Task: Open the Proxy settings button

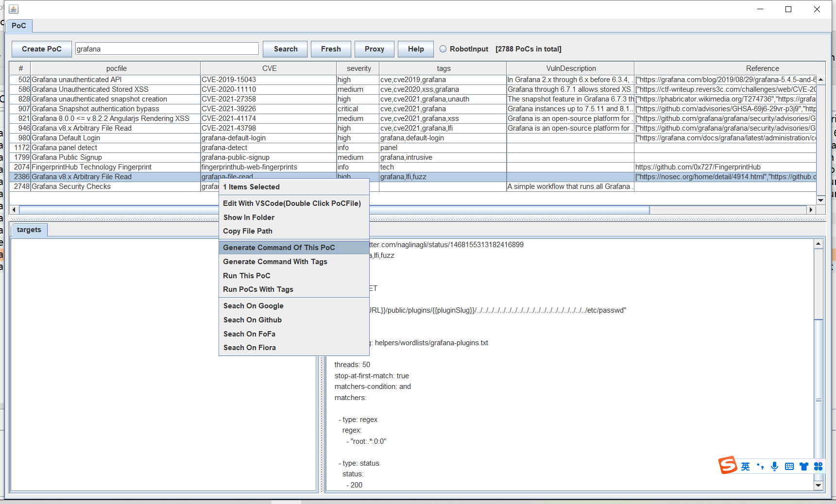Action: pos(375,49)
